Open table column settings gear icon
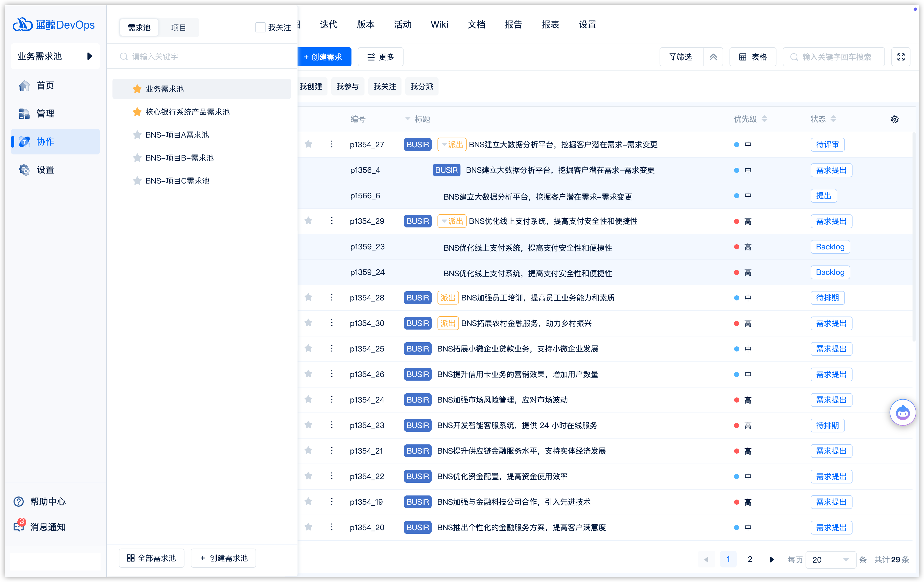 click(894, 119)
